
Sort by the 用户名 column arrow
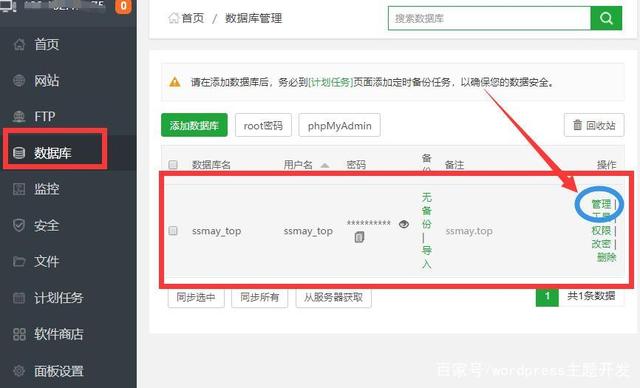point(325,165)
